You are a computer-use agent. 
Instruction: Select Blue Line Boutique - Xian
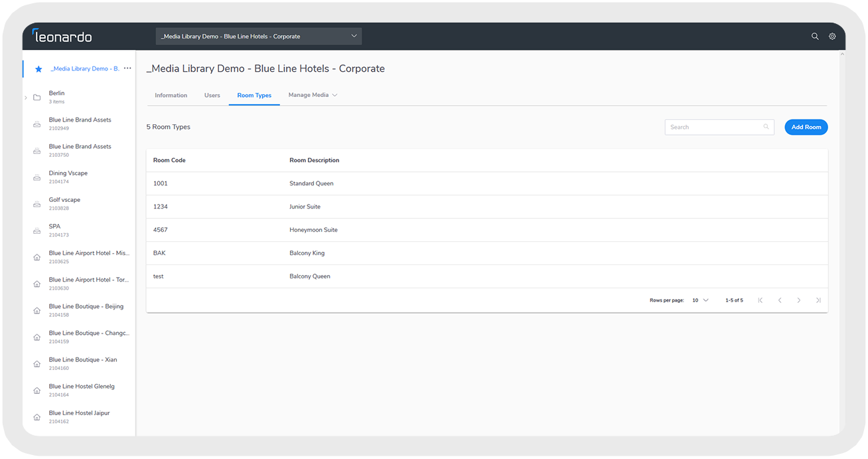83,363
